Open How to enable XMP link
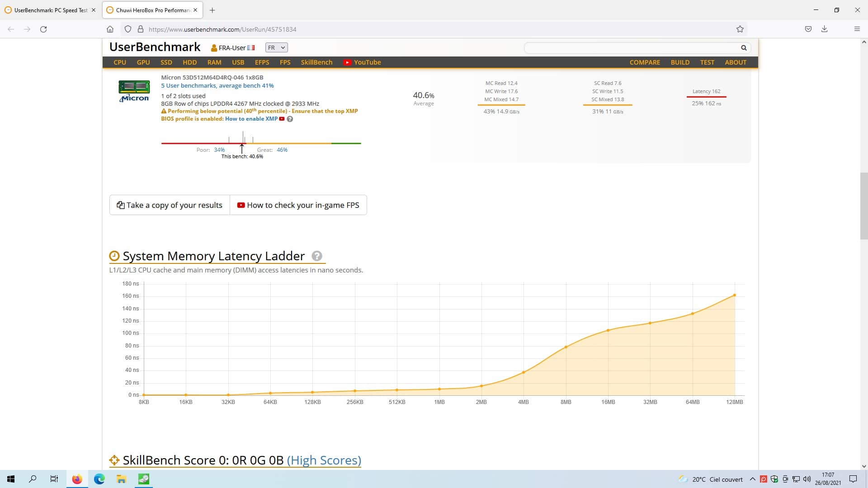Image resolution: width=868 pixels, height=488 pixels. (251, 119)
